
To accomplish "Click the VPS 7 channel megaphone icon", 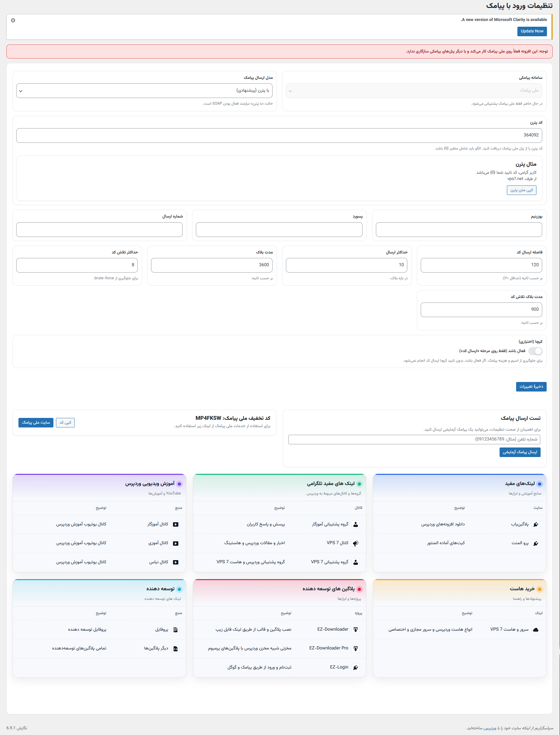I will 356,543.
